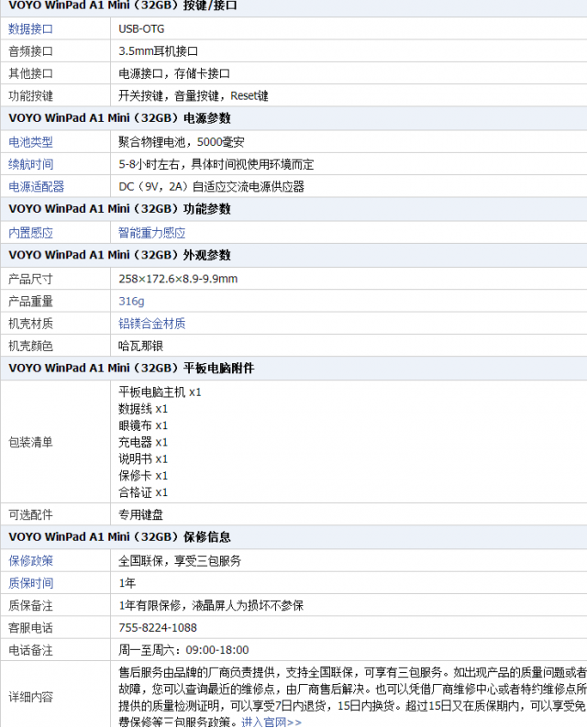Open the 内置感应 link
This screenshot has height=728, width=587.
pyautogui.click(x=30, y=233)
